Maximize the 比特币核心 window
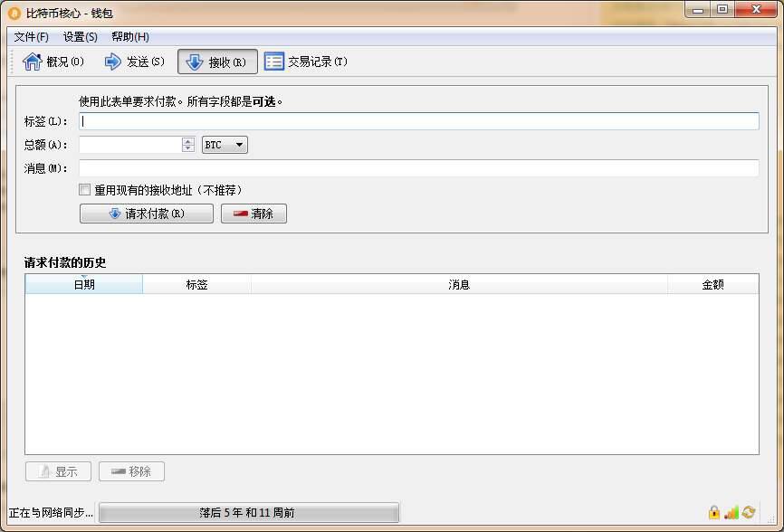Viewport: 784px width, 532px height. [x=722, y=9]
